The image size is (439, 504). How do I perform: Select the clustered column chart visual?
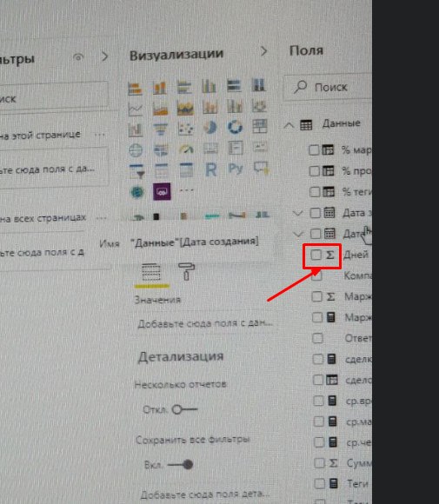(209, 86)
